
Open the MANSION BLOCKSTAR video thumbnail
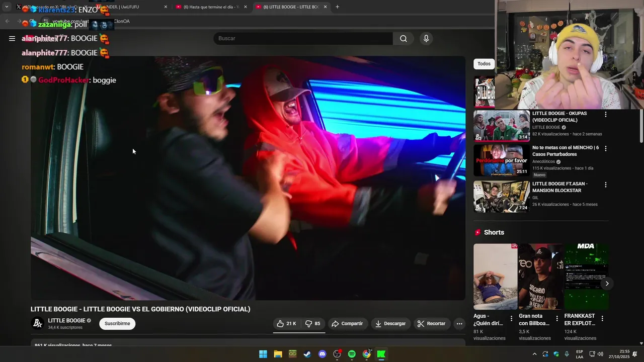click(502, 197)
